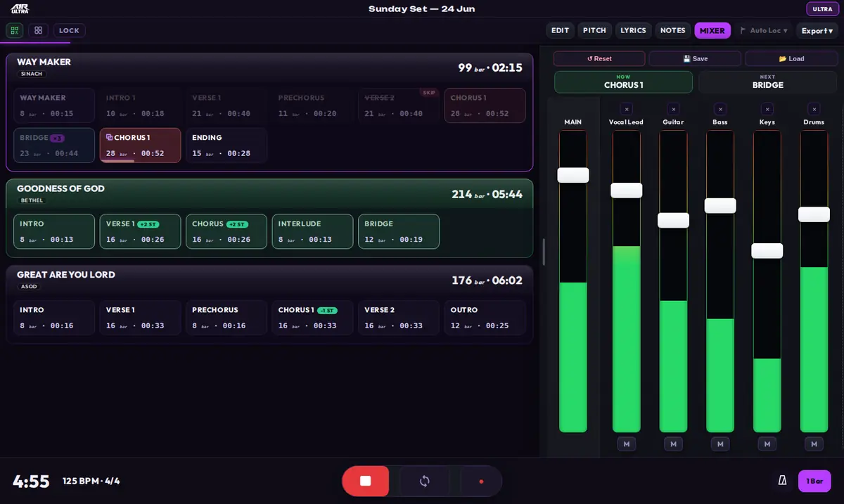Select Goodness of God CHORUS +2ST

point(226,231)
